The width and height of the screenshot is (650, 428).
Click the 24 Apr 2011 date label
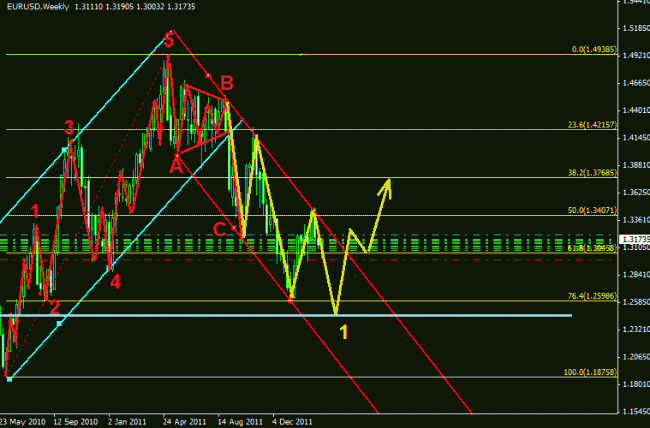[184, 422]
